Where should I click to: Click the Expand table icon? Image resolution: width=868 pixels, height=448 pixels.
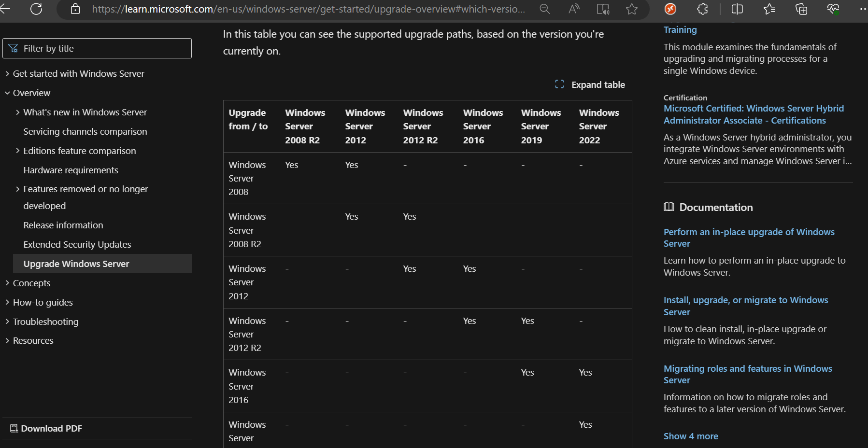click(x=559, y=84)
